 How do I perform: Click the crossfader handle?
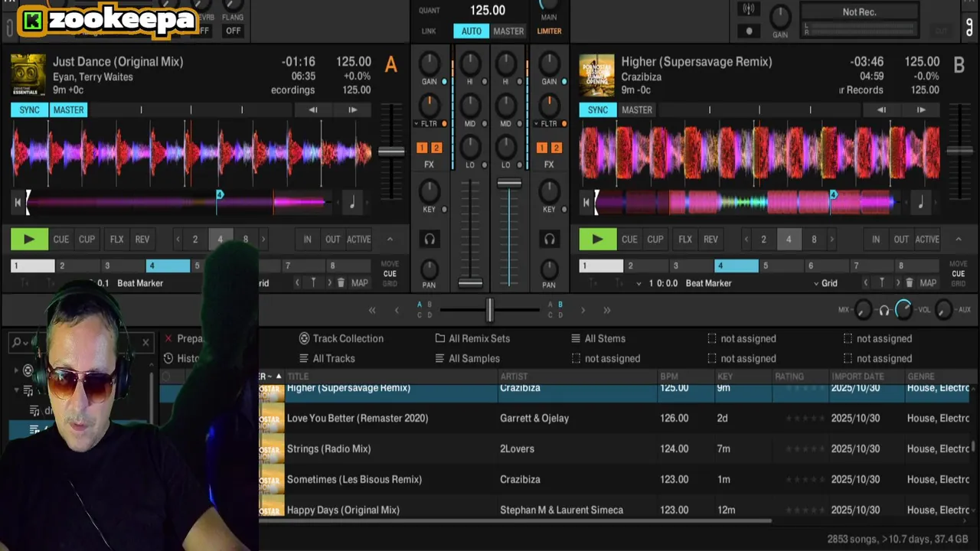coord(489,310)
